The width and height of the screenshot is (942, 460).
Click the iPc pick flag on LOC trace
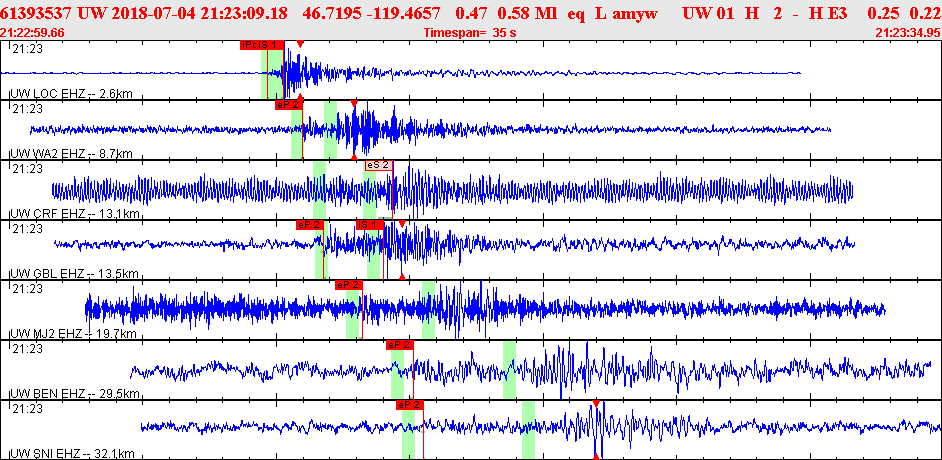coord(250,45)
